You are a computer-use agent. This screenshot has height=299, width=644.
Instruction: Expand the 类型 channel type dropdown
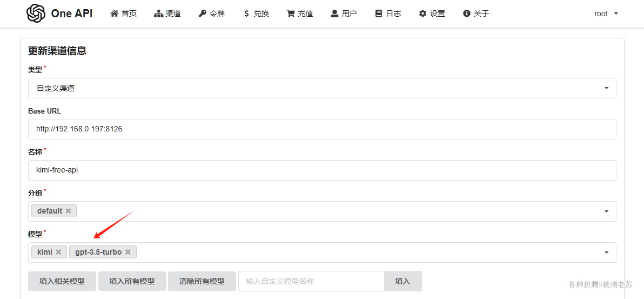606,88
